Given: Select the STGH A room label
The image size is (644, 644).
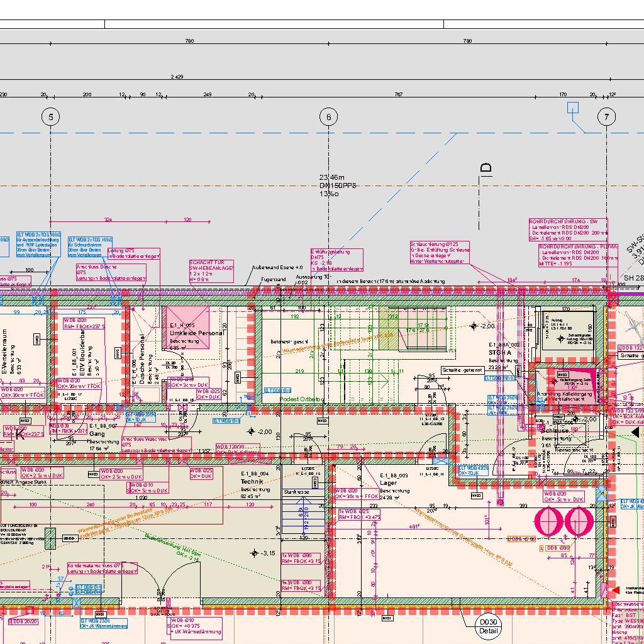Looking at the screenshot, I should coord(500,352).
